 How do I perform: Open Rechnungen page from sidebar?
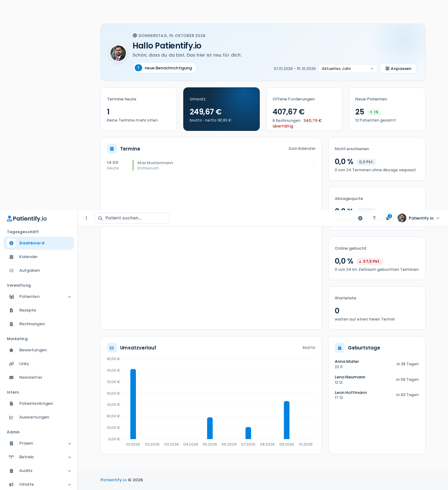point(39,324)
